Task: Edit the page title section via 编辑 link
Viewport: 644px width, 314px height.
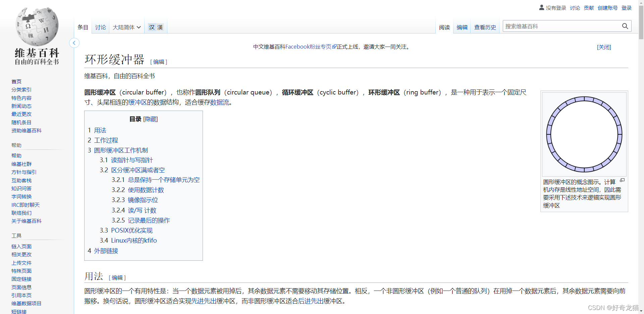Action: coord(159,62)
